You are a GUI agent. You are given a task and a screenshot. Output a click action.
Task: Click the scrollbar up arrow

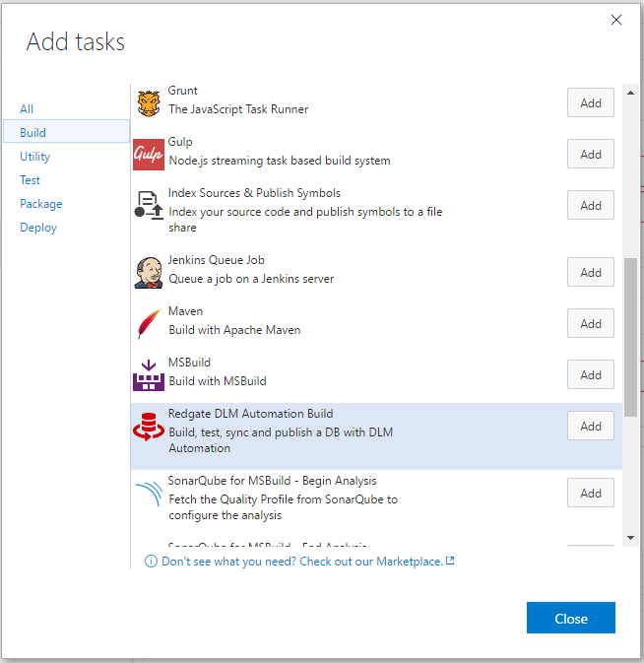click(x=630, y=93)
